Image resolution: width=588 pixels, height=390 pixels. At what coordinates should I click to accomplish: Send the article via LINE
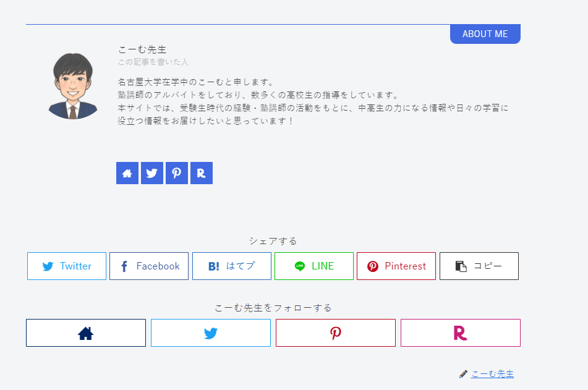click(314, 266)
